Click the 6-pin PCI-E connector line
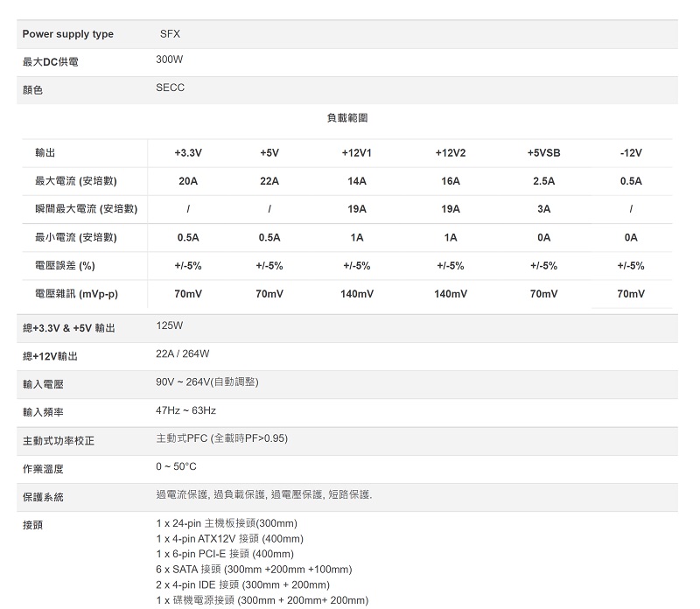 (225, 554)
